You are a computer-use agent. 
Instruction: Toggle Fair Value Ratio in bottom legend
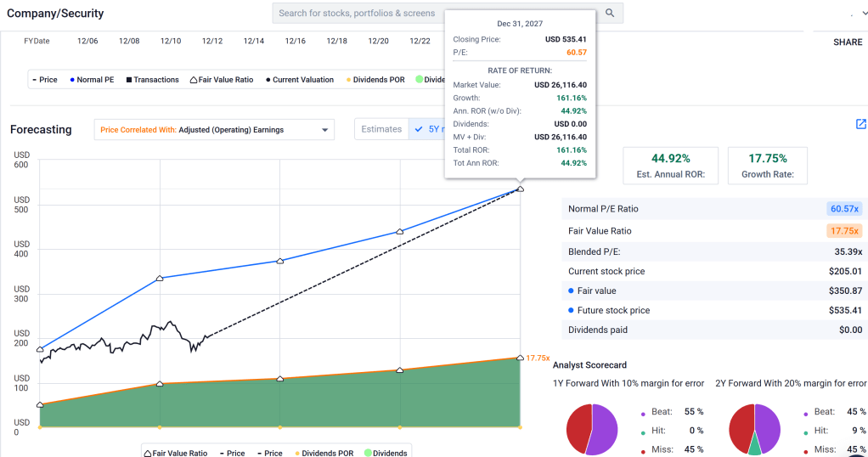coord(176,453)
